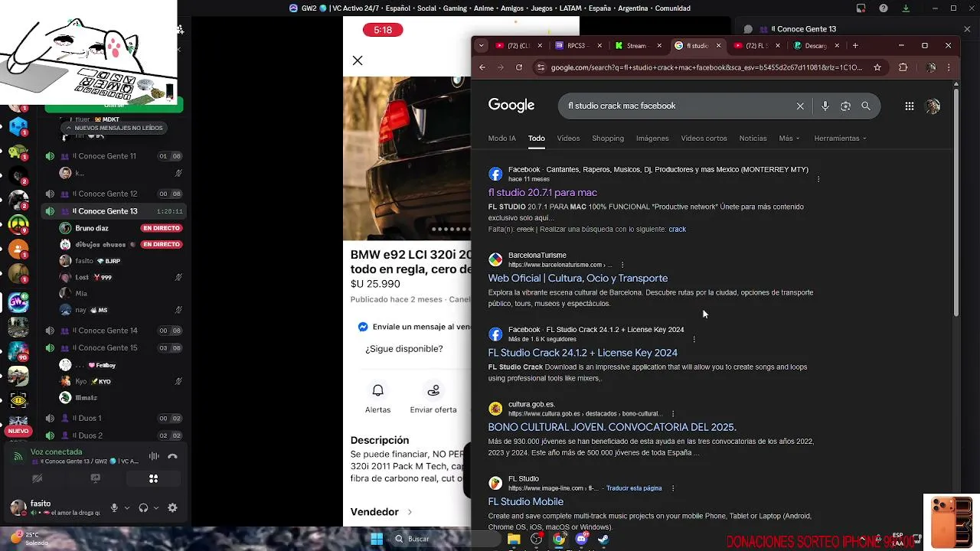Expand Más search filter dropdown
Viewport: 980px width, 551px height.
(x=789, y=139)
